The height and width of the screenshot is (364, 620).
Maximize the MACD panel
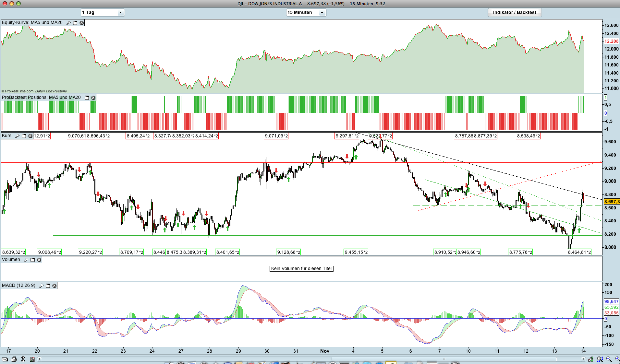pyautogui.click(x=48, y=286)
